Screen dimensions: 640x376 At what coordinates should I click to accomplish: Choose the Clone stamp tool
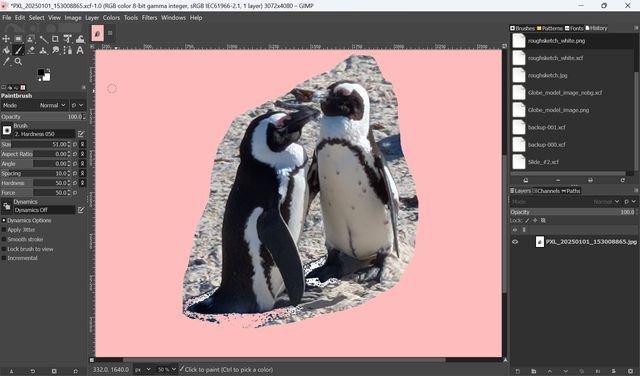43,50
